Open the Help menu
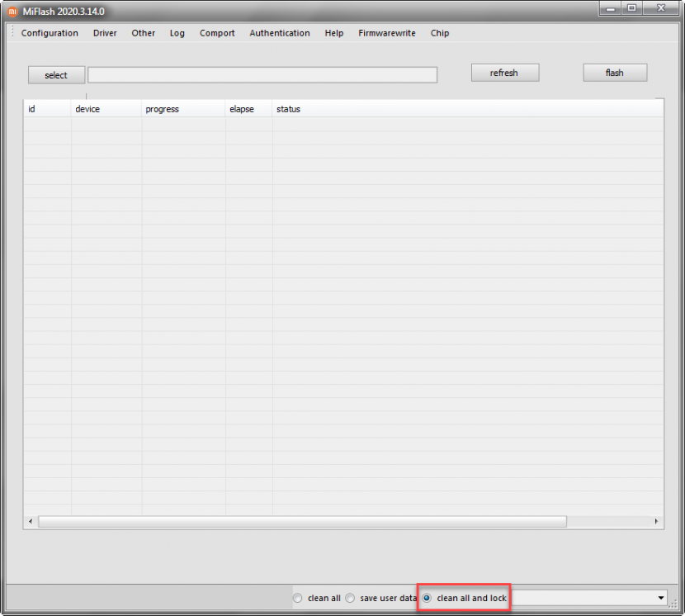The height and width of the screenshot is (616, 685). 334,33
